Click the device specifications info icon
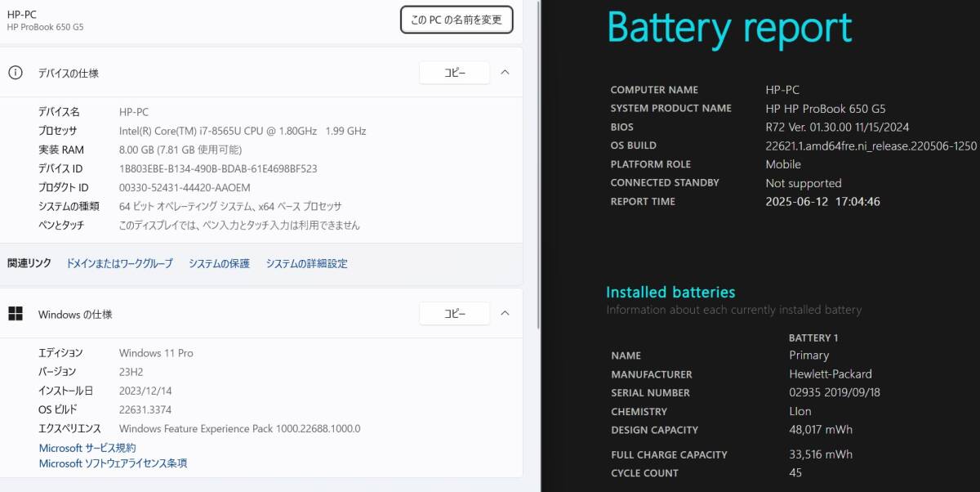 15,73
